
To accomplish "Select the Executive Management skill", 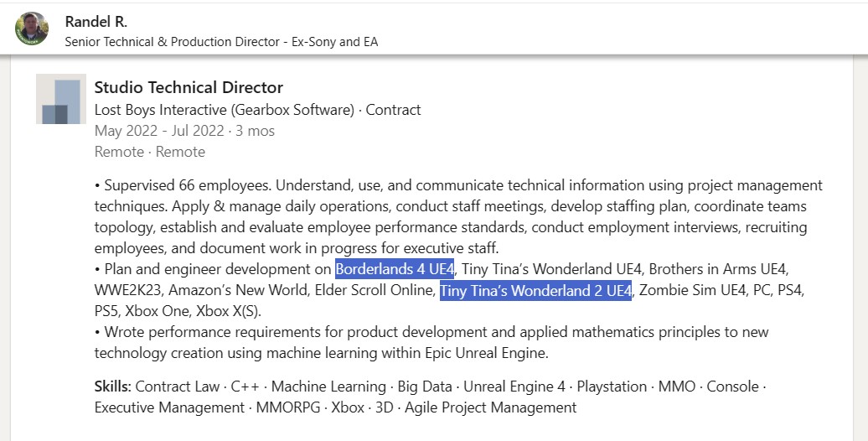I will coord(166,407).
